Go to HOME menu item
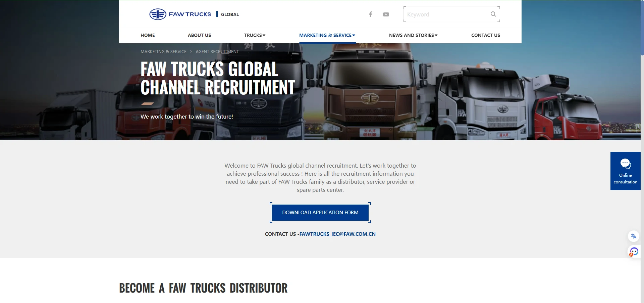The width and height of the screenshot is (644, 303). pyautogui.click(x=148, y=35)
